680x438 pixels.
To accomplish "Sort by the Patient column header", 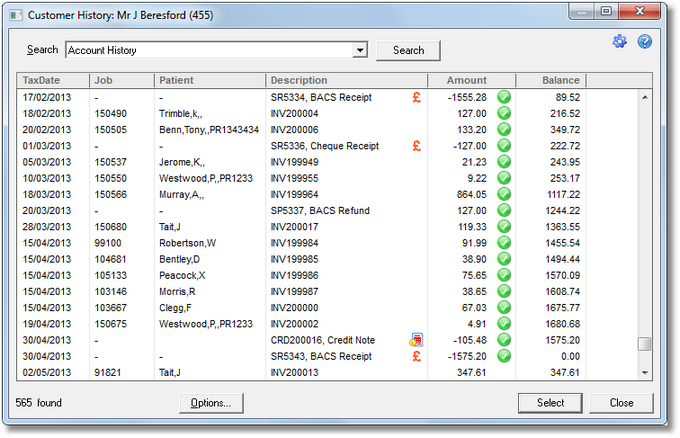I will pyautogui.click(x=209, y=80).
